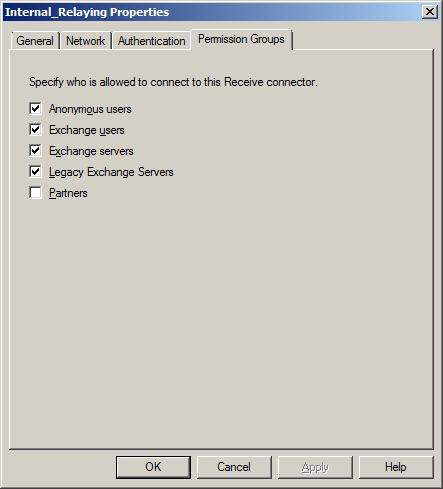This screenshot has height=489, width=443.
Task: Select the Permission Groups tab
Action: [241, 39]
